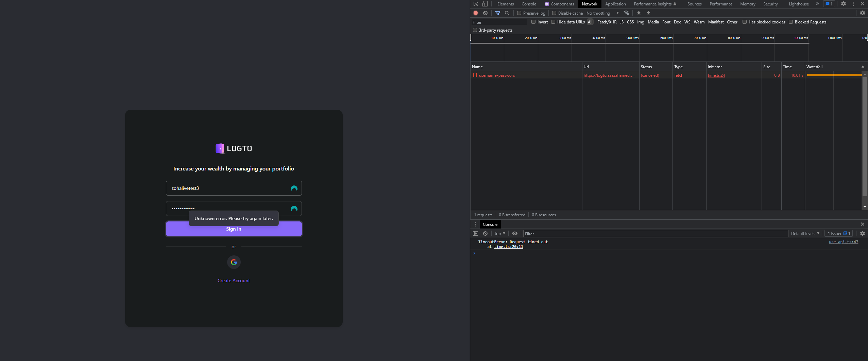Image resolution: width=868 pixels, height=361 pixels.
Task: Filter requests by Fetch/XHR
Action: coord(607,22)
